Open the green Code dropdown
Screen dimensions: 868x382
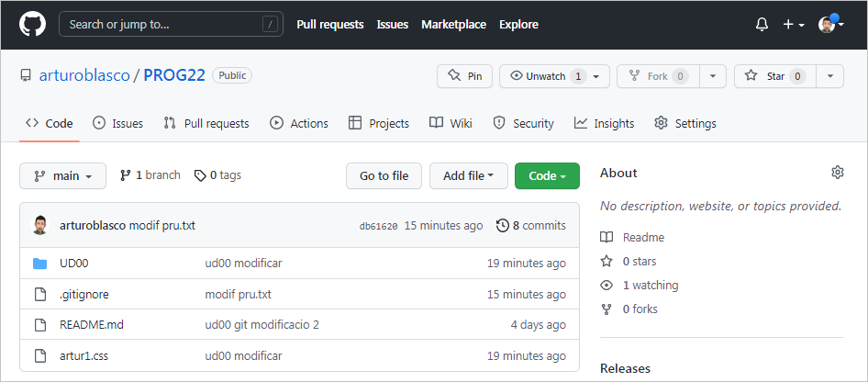(547, 176)
